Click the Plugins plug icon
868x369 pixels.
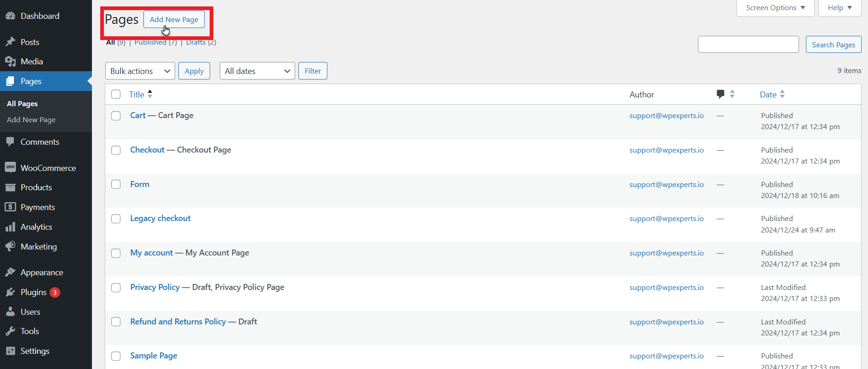click(x=10, y=292)
